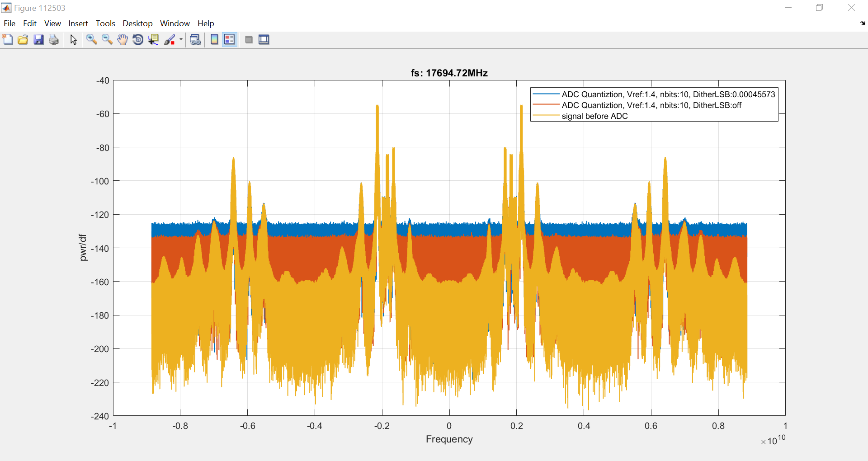Screen dimensions: 868x461
Task: Select the Edit Plot arrow tool
Action: 73,40
